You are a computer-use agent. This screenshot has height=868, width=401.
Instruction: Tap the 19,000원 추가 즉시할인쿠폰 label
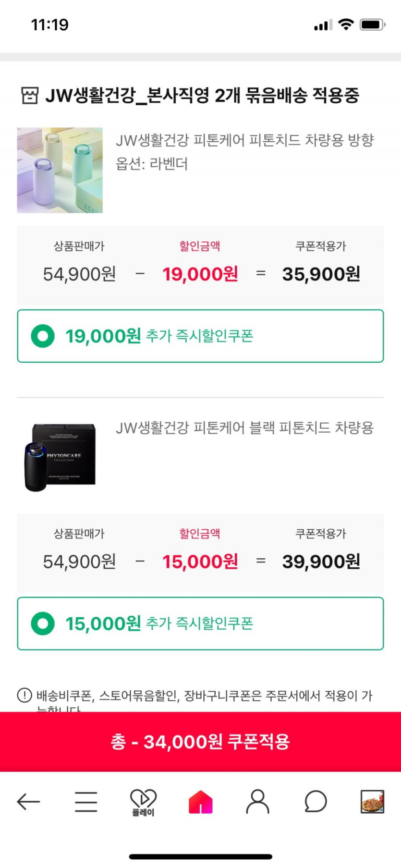pos(159,336)
